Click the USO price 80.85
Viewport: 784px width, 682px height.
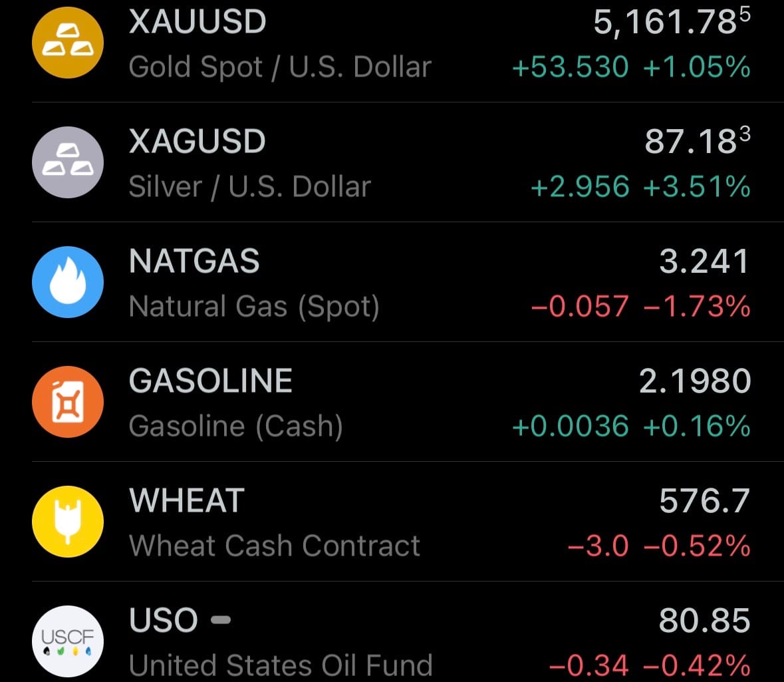[x=704, y=621]
